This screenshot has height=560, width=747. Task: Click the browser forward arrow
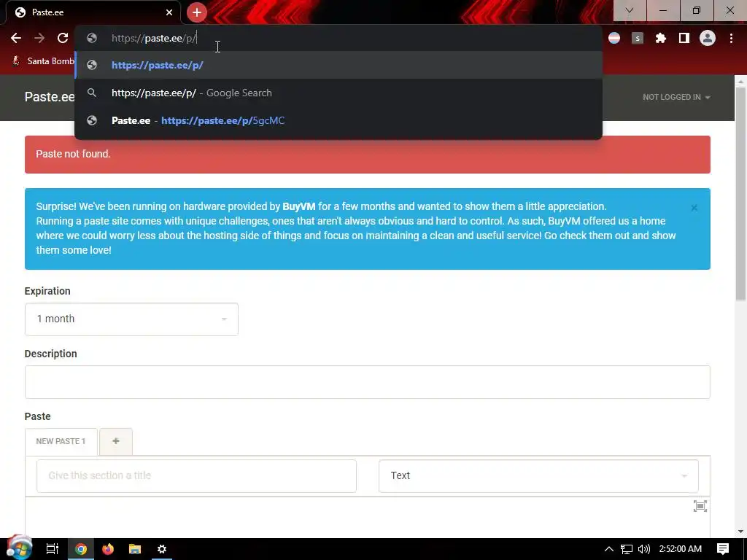(39, 38)
